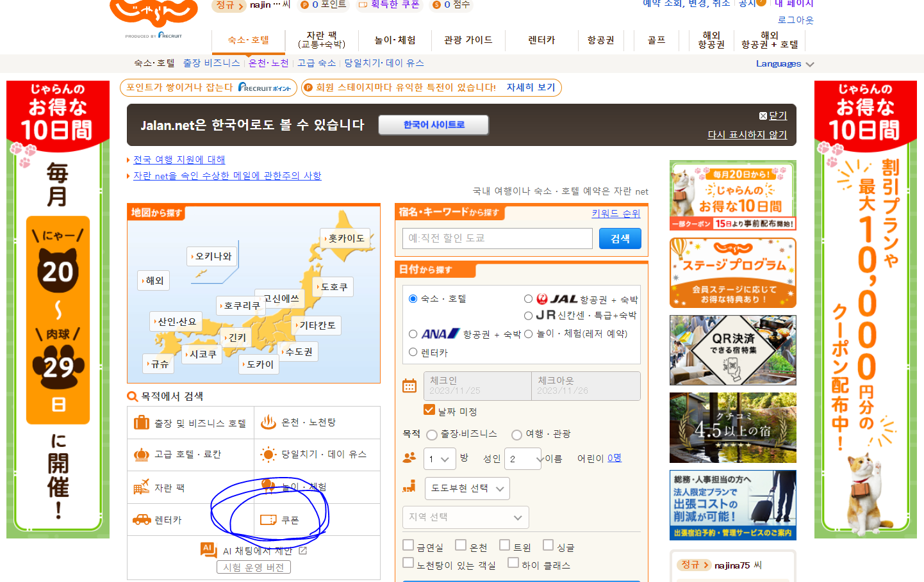Open the QR決済 banner thumbnail
Image resolution: width=924 pixels, height=582 pixels.
click(x=733, y=350)
